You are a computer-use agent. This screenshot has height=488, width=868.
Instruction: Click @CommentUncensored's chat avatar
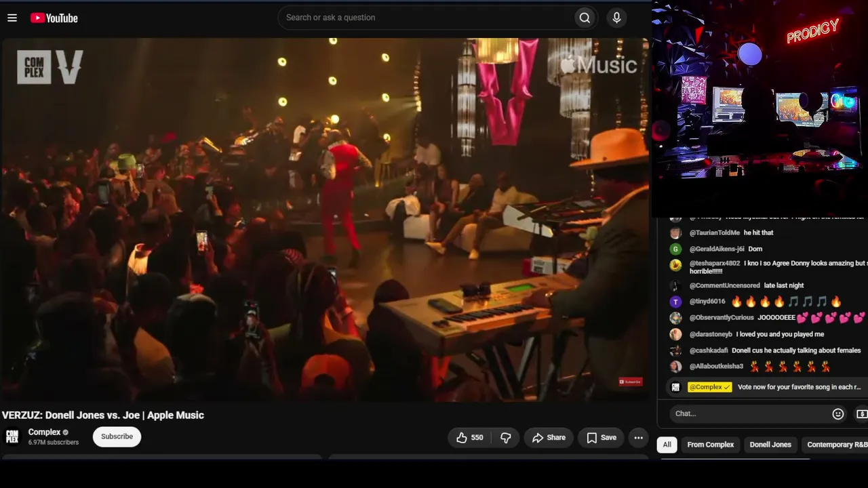675,285
